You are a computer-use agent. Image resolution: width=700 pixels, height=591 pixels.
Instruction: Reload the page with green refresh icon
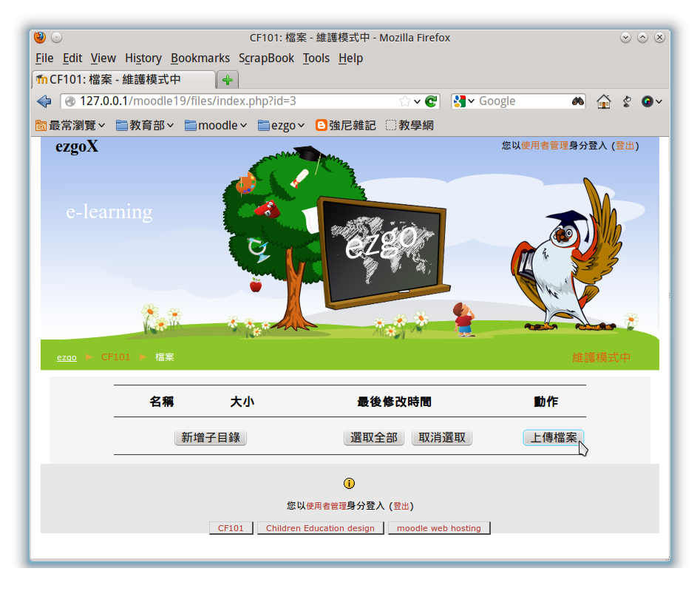click(x=431, y=101)
